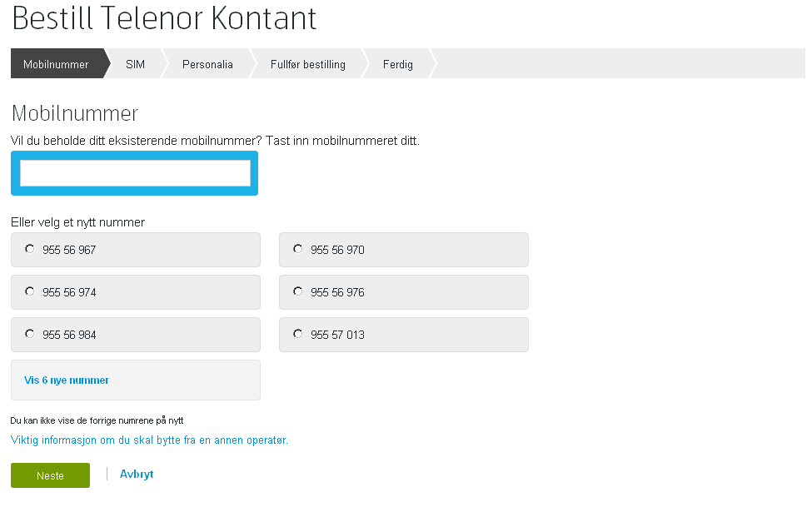Choose number 955 56 974 radio option
812x512 pixels.
coord(29,291)
